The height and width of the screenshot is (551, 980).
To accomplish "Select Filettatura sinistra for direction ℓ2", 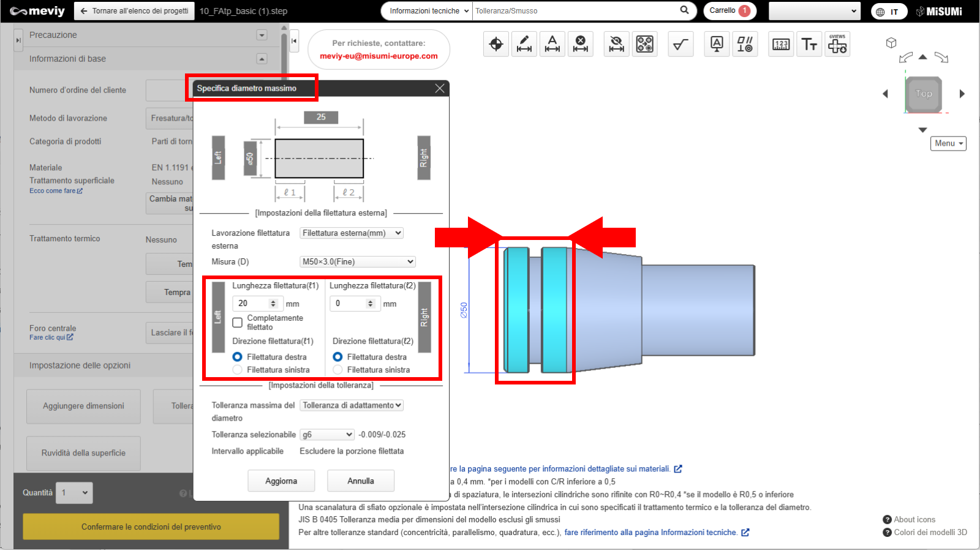I will coord(337,370).
